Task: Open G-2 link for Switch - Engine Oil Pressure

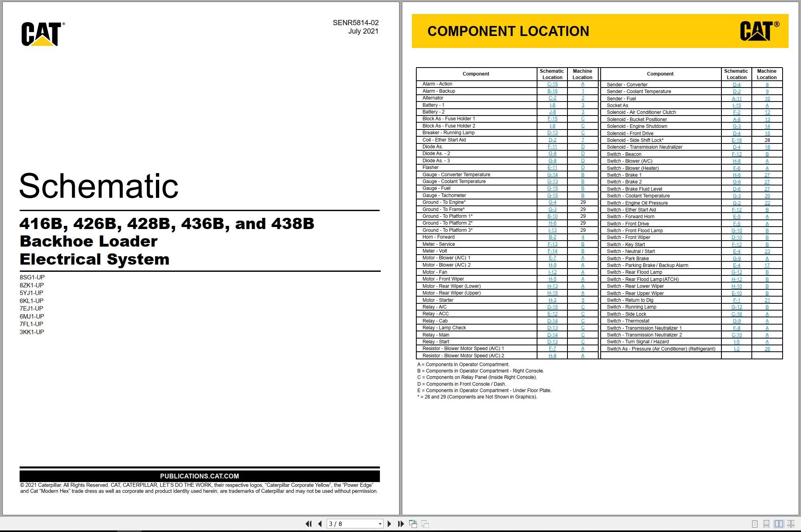Action: click(737, 203)
